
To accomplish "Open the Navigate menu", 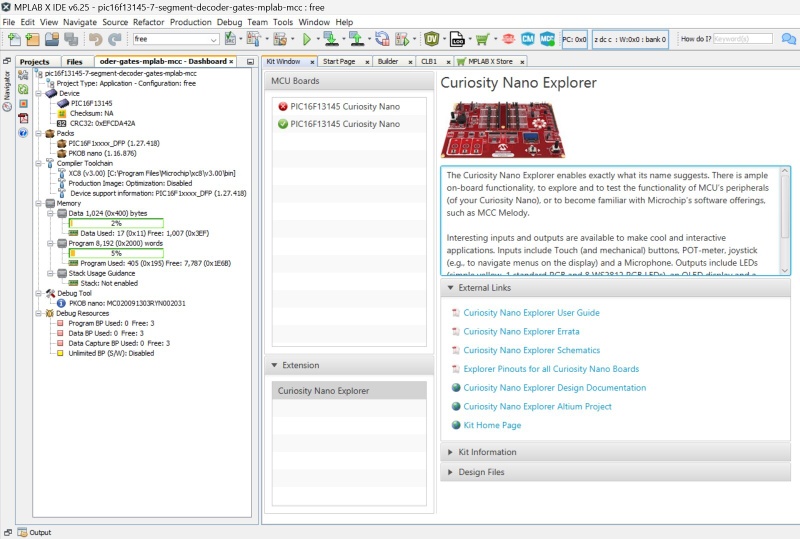I will click(x=80, y=22).
